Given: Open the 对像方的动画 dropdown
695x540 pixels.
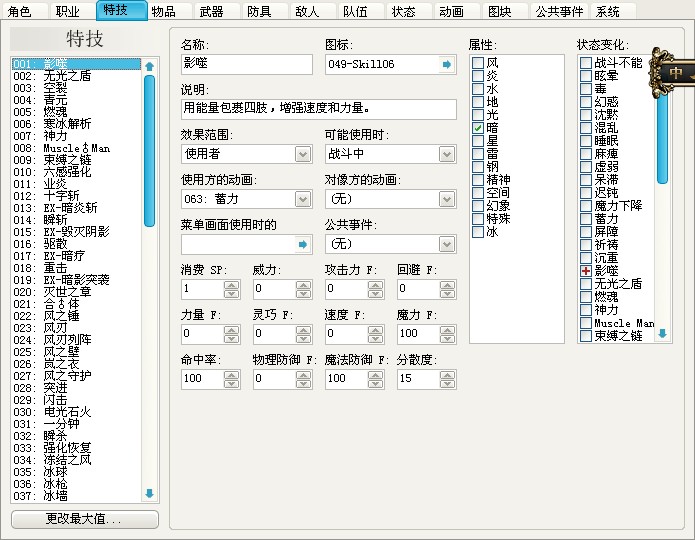Looking at the screenshot, I should coord(447,200).
